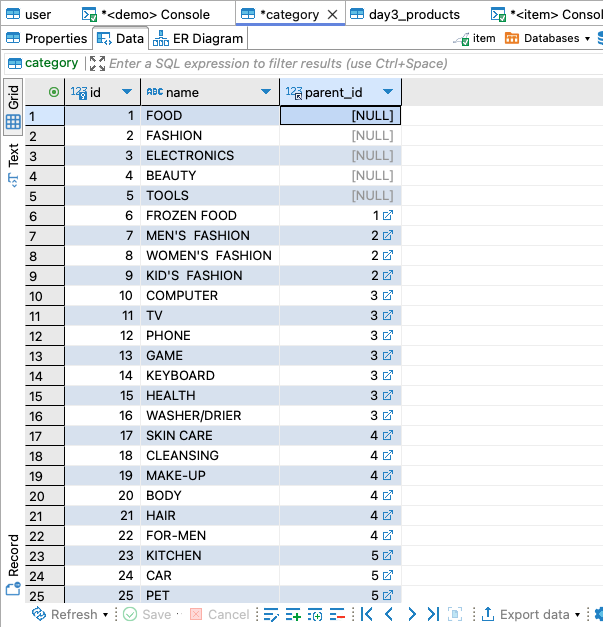Open the id column filter dropdown
The image size is (603, 627).
click(x=127, y=92)
